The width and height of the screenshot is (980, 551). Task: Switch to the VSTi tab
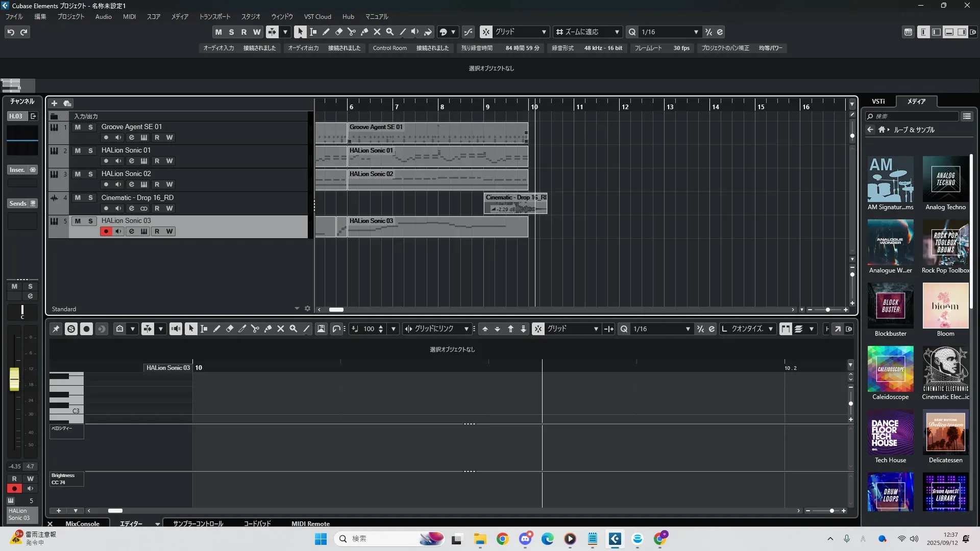click(878, 101)
